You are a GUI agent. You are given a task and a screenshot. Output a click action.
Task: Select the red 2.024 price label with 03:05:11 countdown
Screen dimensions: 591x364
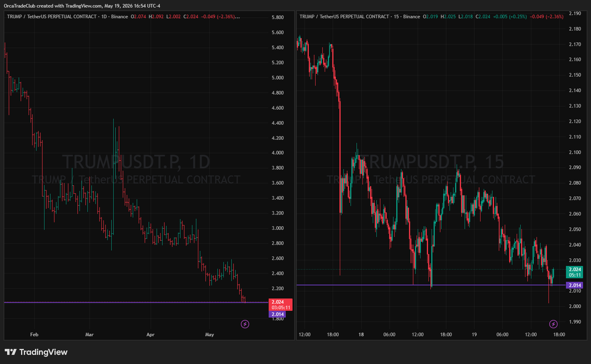pos(280,304)
